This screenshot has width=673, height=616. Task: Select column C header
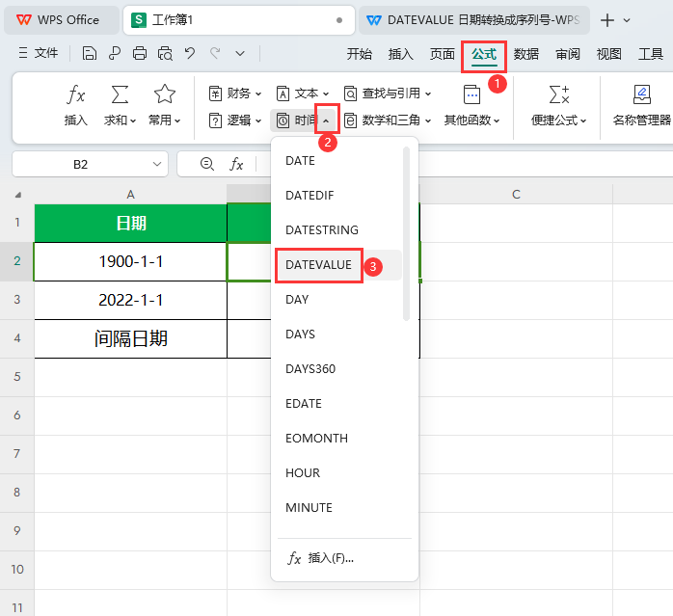pyautogui.click(x=516, y=195)
